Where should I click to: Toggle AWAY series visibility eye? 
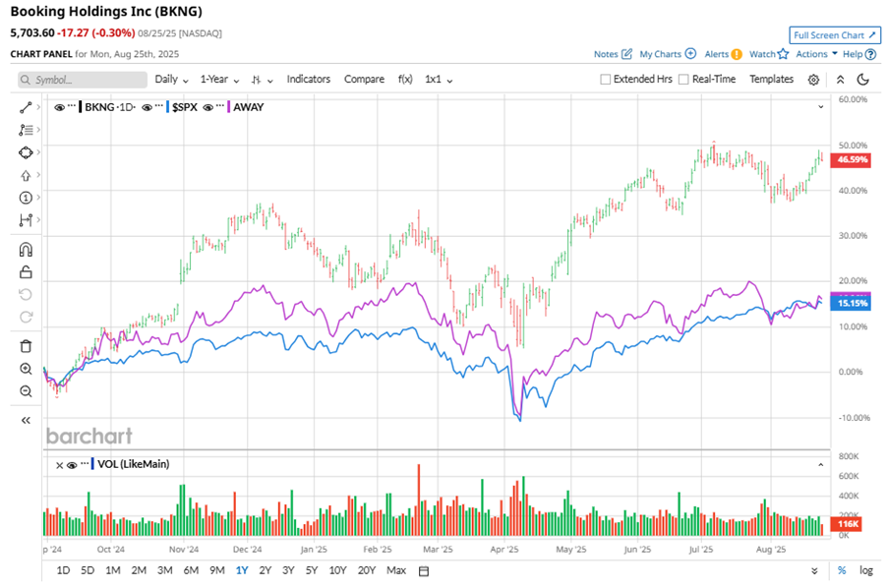tap(208, 107)
